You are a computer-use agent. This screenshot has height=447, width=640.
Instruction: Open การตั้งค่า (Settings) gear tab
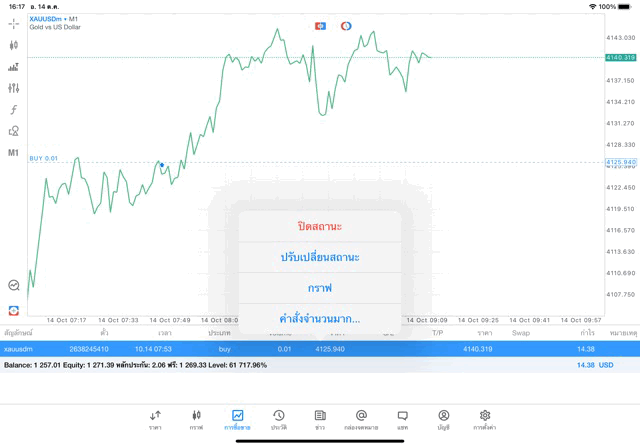[x=485, y=419]
